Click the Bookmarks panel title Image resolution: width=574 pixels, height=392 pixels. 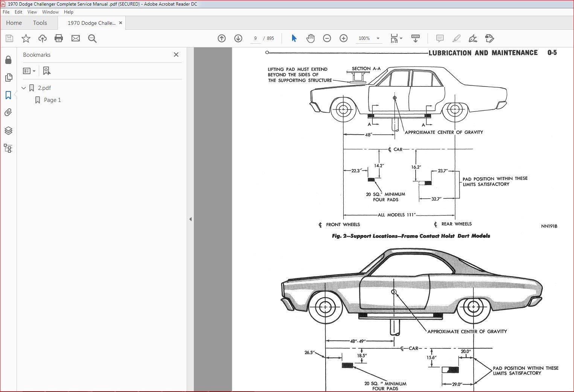[x=37, y=55]
